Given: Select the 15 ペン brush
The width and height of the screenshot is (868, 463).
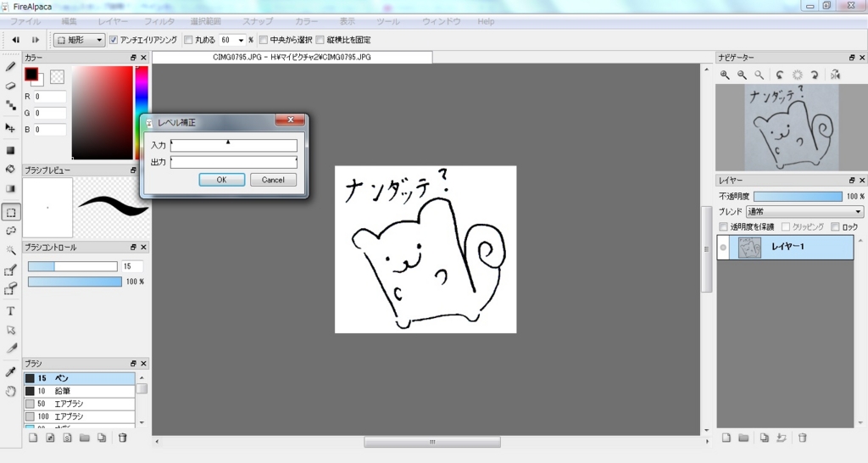Looking at the screenshot, I should click(x=79, y=378).
